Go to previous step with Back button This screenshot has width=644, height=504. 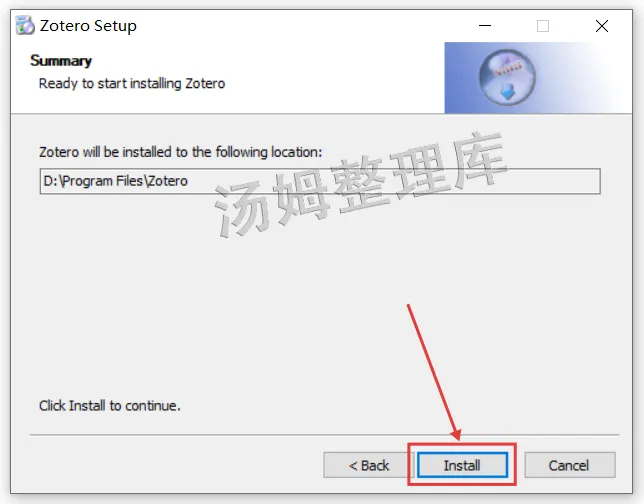pos(368,465)
